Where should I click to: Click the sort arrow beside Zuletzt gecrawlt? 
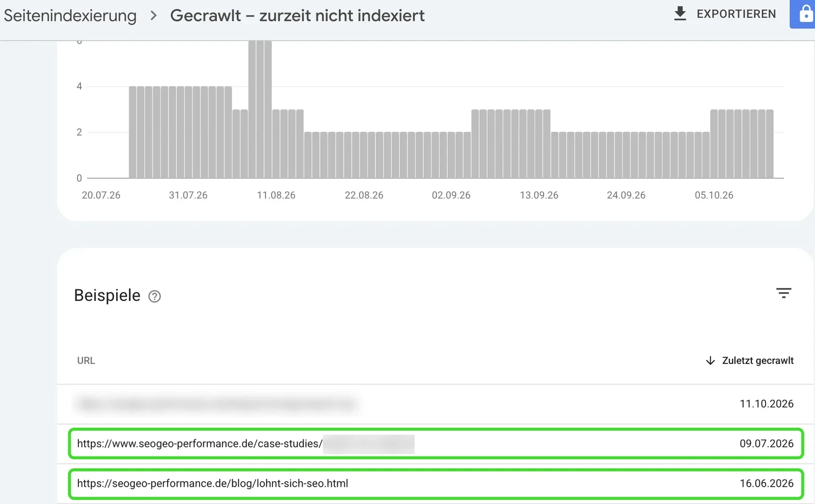tap(711, 360)
